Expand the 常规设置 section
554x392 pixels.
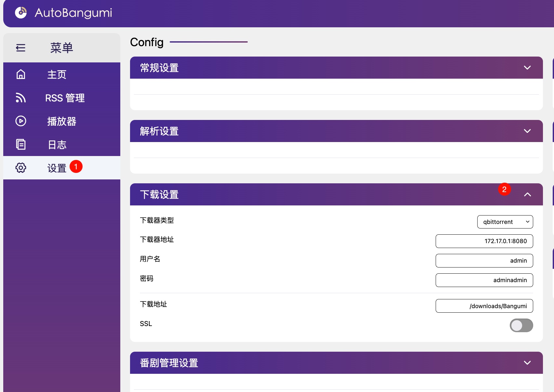tap(528, 68)
